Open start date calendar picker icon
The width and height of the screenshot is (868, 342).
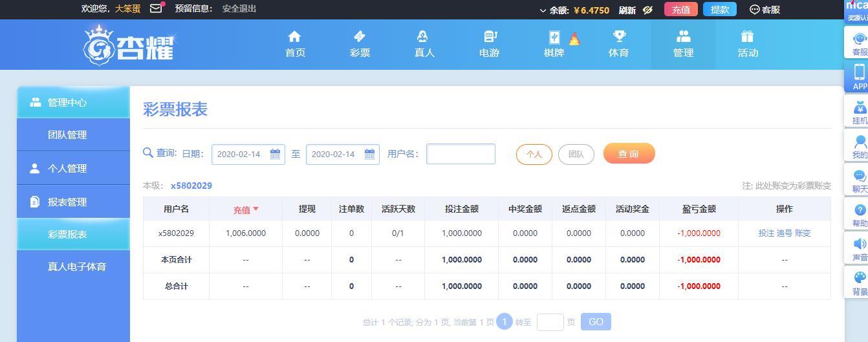coord(275,154)
